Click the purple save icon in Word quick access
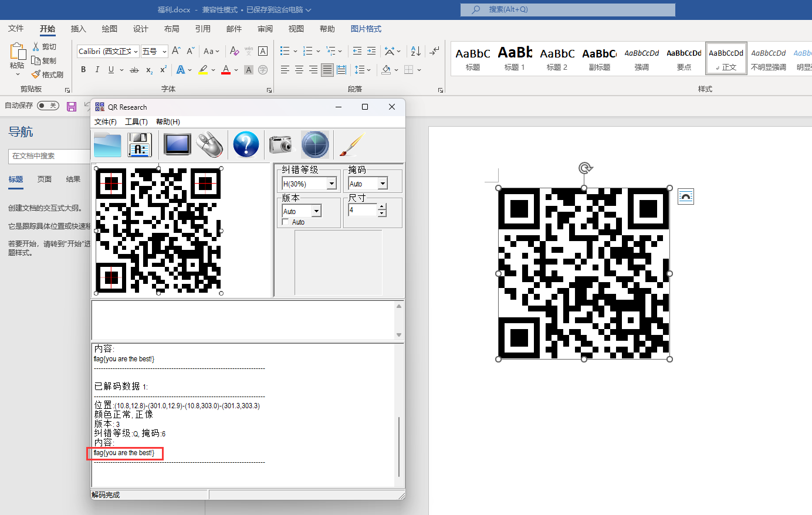 tap(72, 106)
